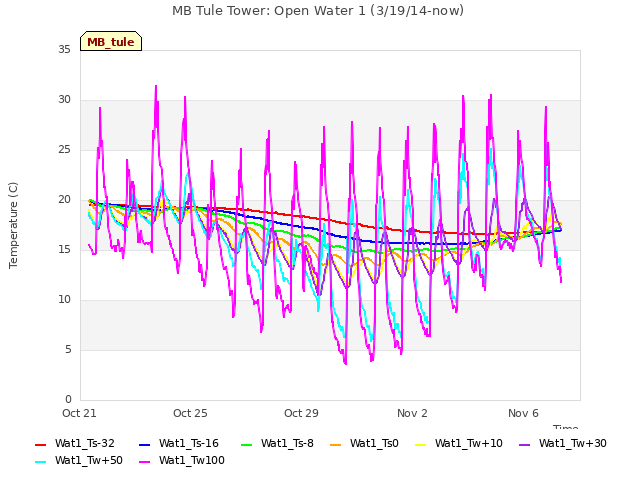The height and width of the screenshot is (480, 640).
Task: Click the Oct 21 x-axis tick label
Action: [x=79, y=413]
